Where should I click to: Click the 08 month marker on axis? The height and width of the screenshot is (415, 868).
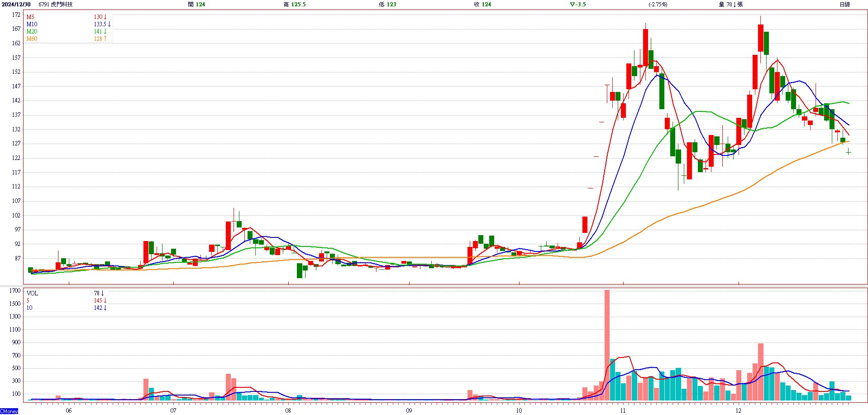click(x=288, y=411)
